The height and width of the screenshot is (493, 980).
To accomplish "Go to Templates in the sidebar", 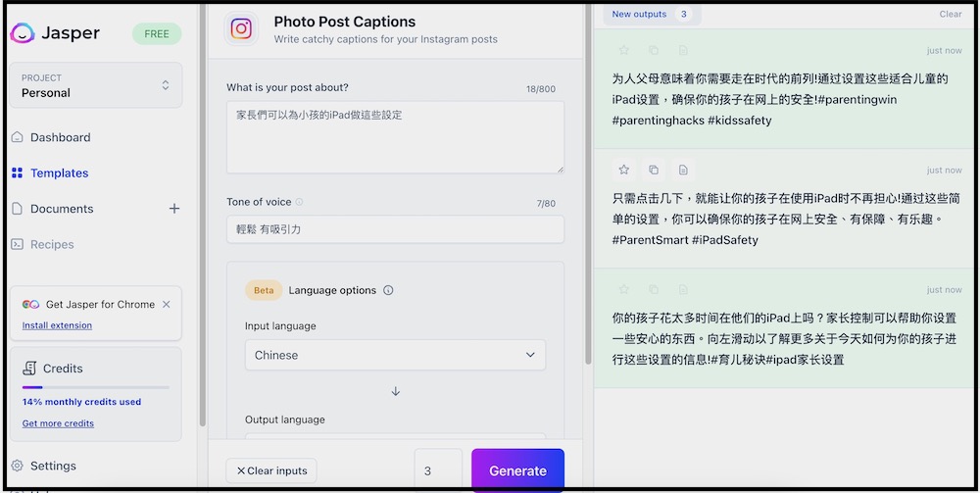I will point(60,173).
